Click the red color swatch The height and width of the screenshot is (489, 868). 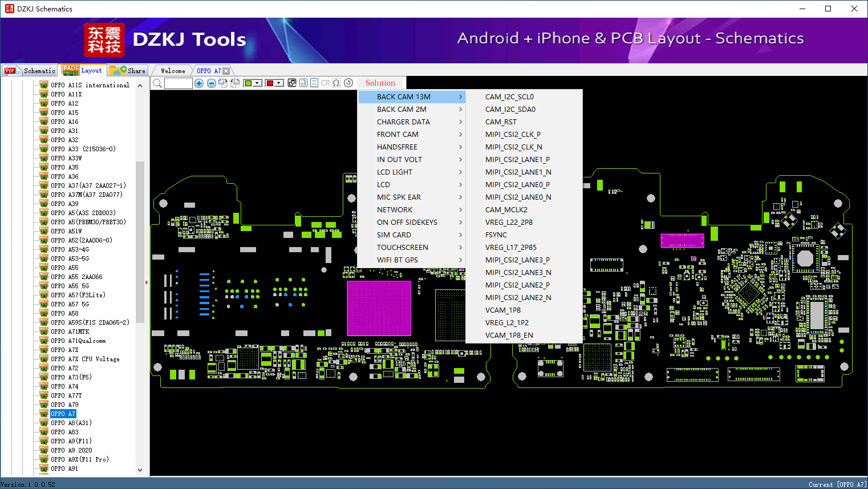pos(270,83)
